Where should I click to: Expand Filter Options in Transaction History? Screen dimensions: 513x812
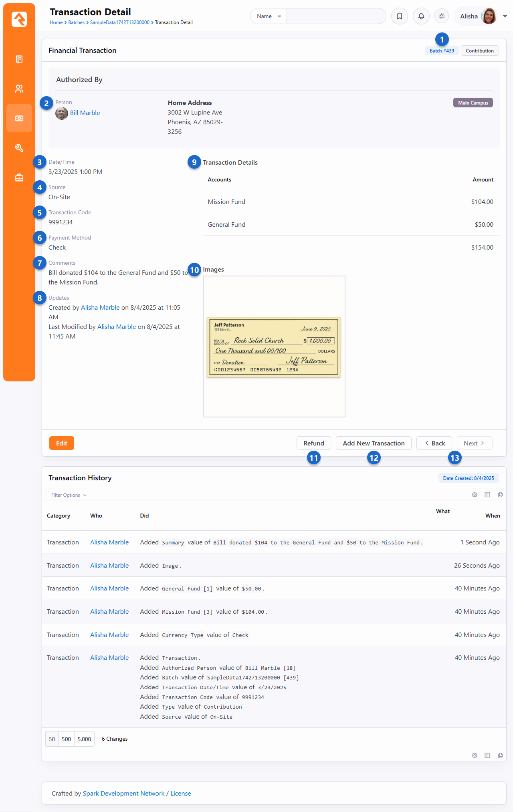pos(69,495)
